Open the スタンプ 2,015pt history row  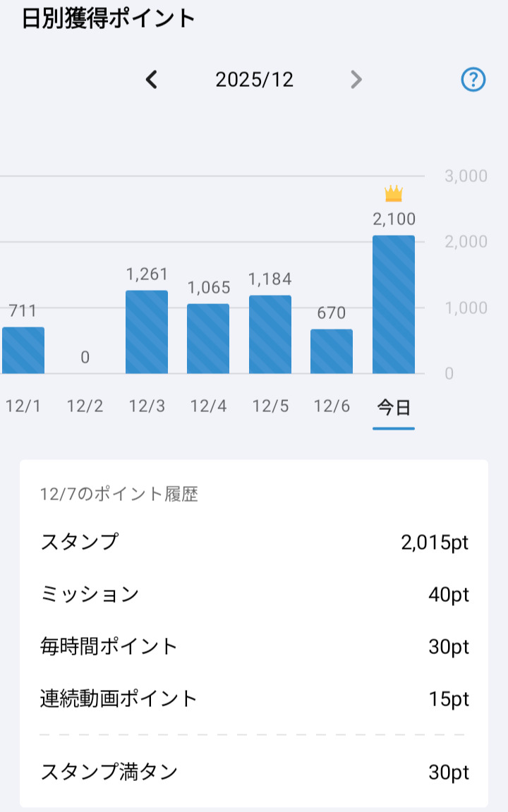[254, 543]
